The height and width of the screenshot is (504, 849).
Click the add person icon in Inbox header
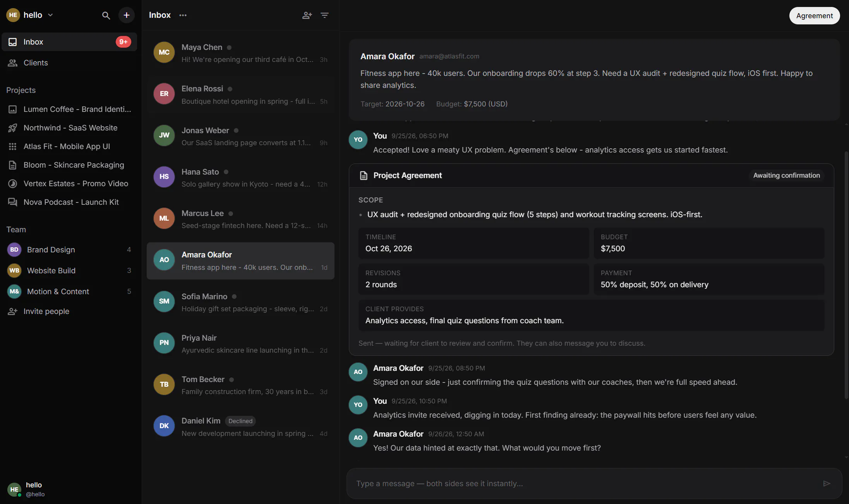[x=307, y=15]
